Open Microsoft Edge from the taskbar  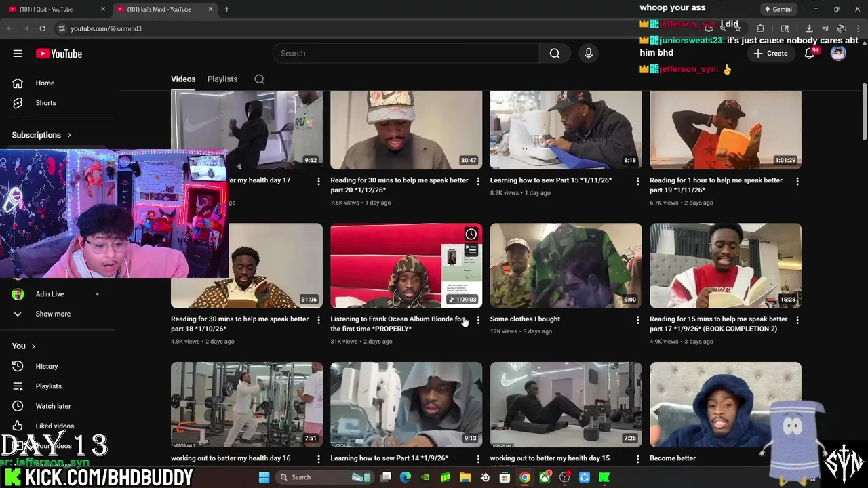(406, 477)
